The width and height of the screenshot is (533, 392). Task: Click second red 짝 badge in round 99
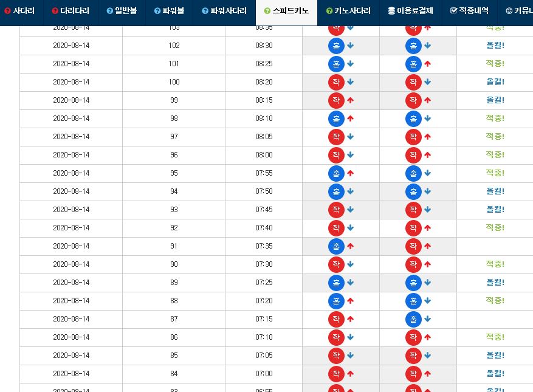tap(413, 100)
